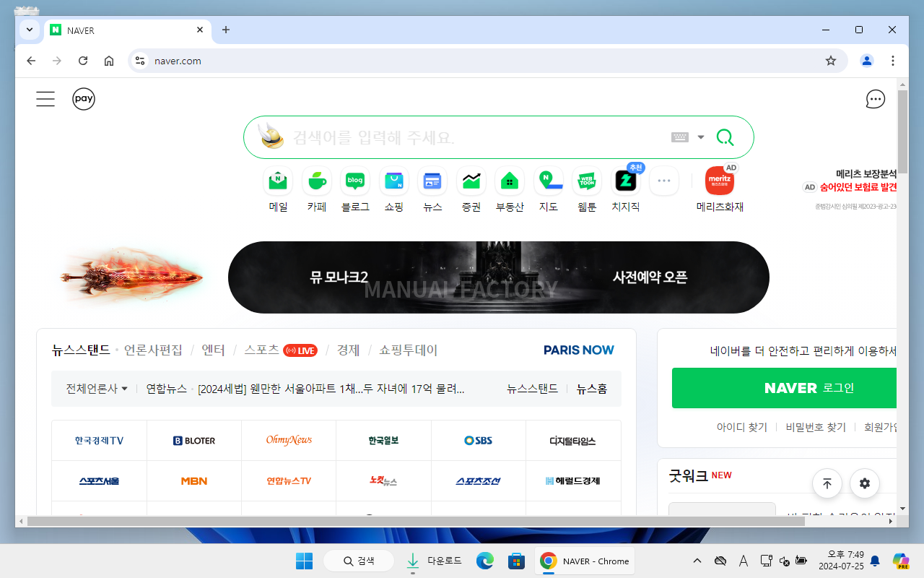Click the scroll-to-top arrow button
The height and width of the screenshot is (578, 924).
[x=827, y=483]
